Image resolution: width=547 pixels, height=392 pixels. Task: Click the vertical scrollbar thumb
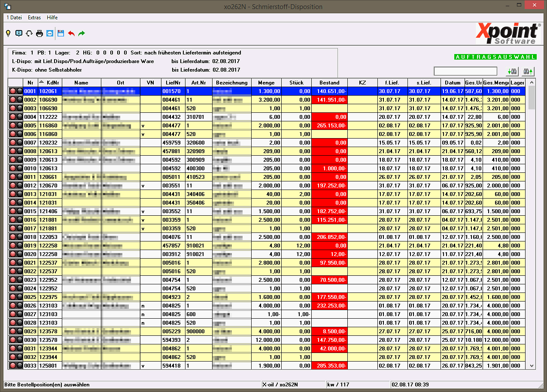tap(532, 98)
